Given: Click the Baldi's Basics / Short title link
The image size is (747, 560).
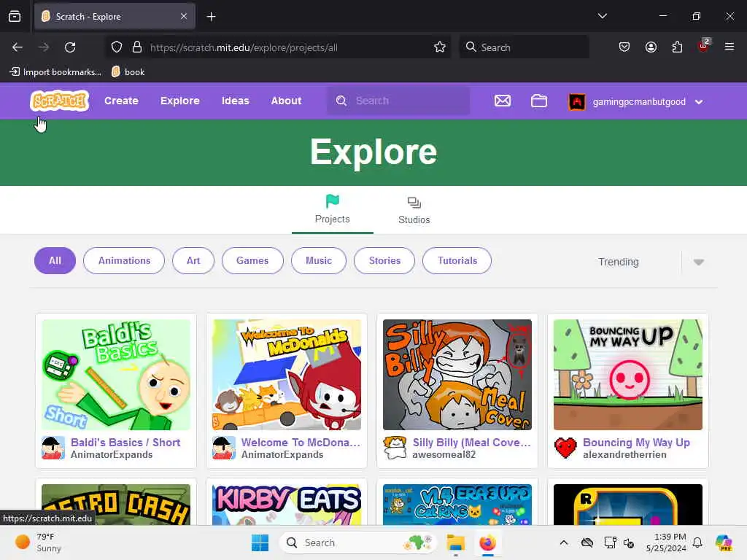Looking at the screenshot, I should (125, 443).
